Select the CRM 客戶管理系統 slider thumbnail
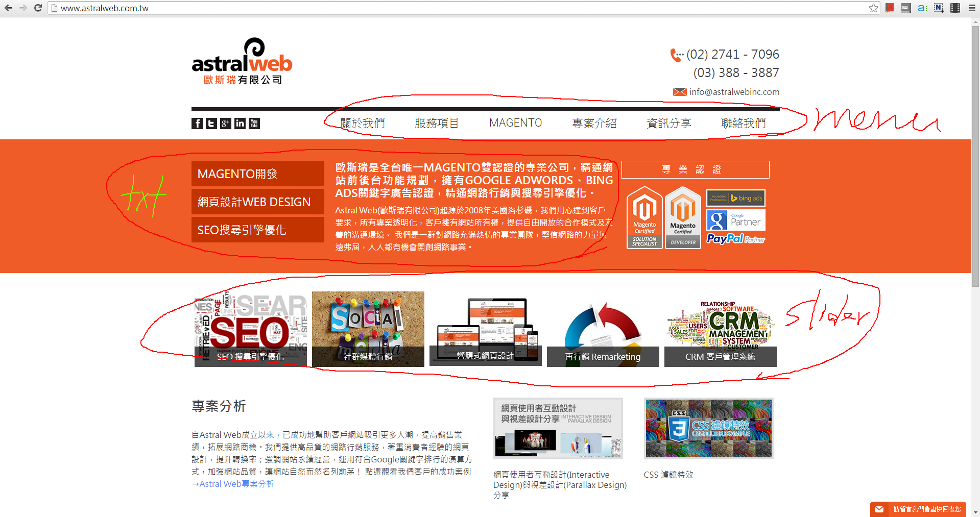This screenshot has width=980, height=517. pyautogui.click(x=720, y=329)
